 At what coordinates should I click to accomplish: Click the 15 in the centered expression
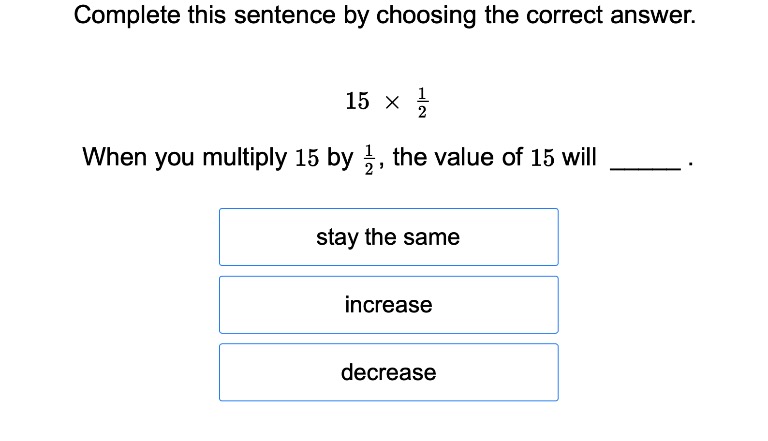click(357, 101)
